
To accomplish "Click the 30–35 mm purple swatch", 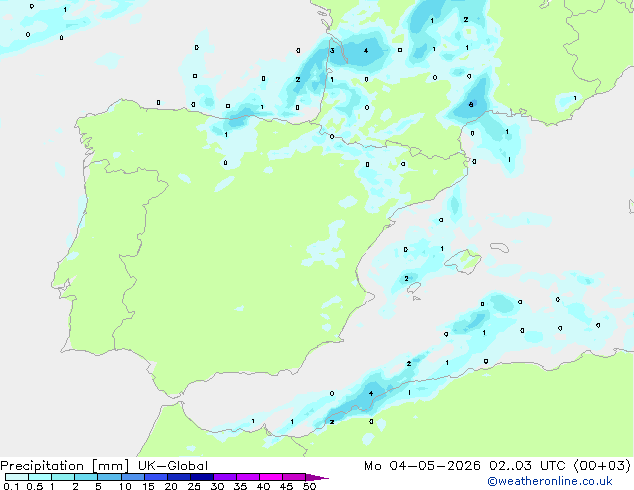I will pyautogui.click(x=224, y=477).
